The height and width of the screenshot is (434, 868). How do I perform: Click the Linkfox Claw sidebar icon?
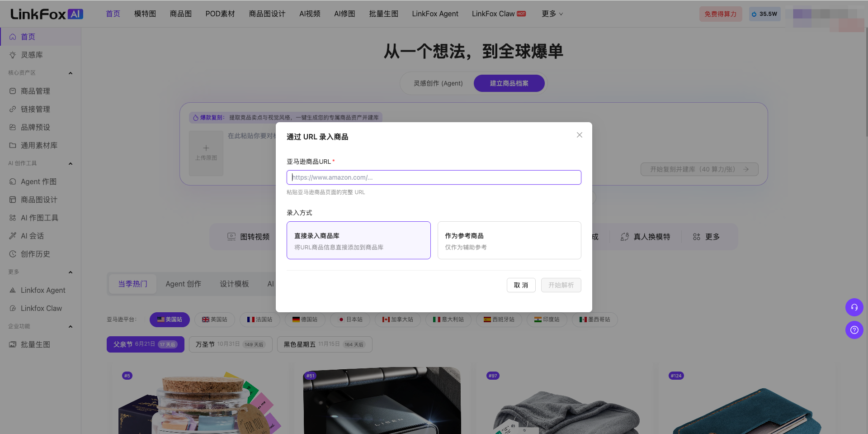(x=13, y=308)
